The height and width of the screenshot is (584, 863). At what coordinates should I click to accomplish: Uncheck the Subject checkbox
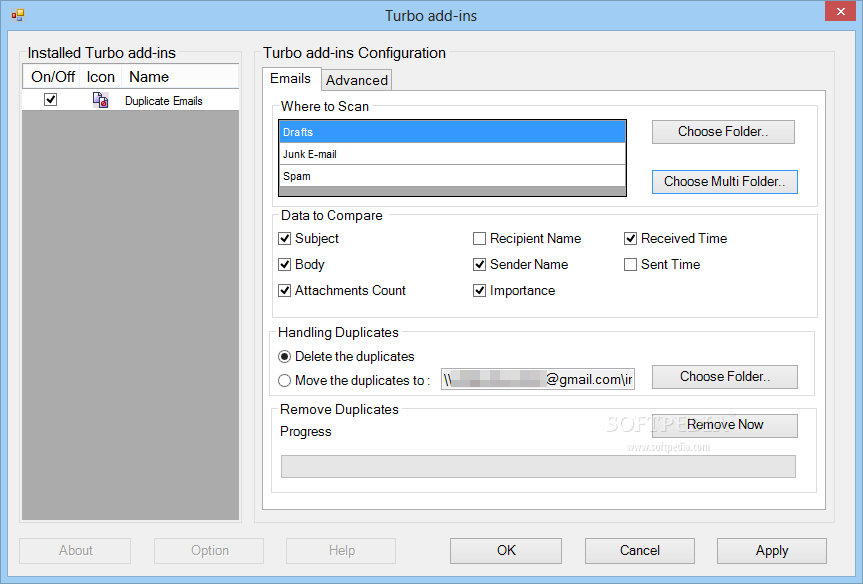point(285,238)
